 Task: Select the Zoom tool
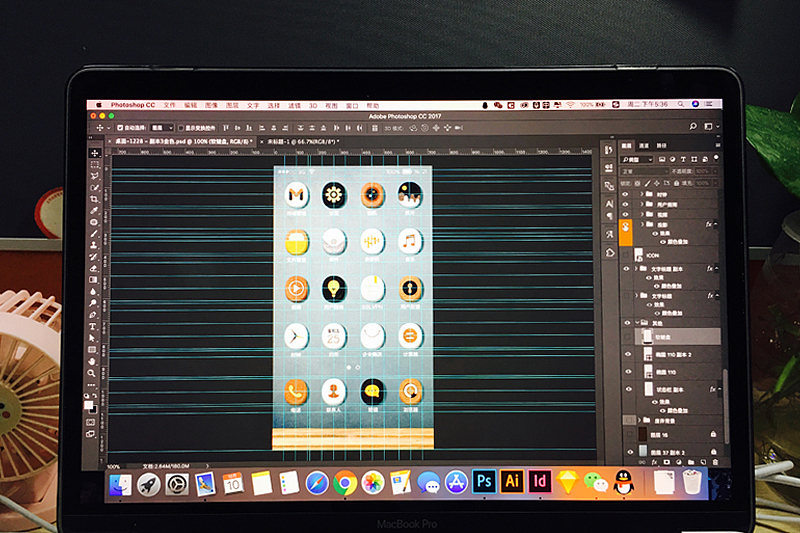pyautogui.click(x=91, y=373)
